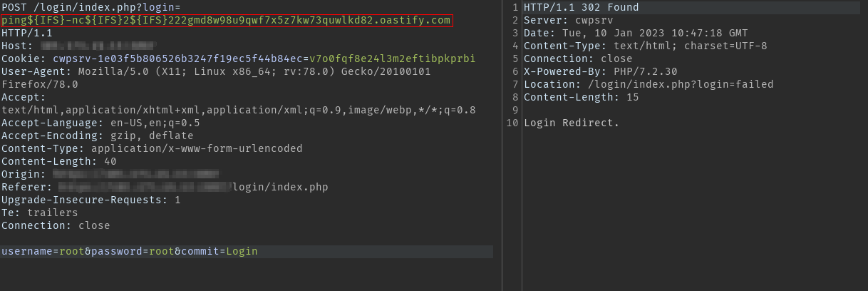868x291 pixels.
Task: Click the HTTP/1.1 302 Found status line
Action: click(581, 7)
